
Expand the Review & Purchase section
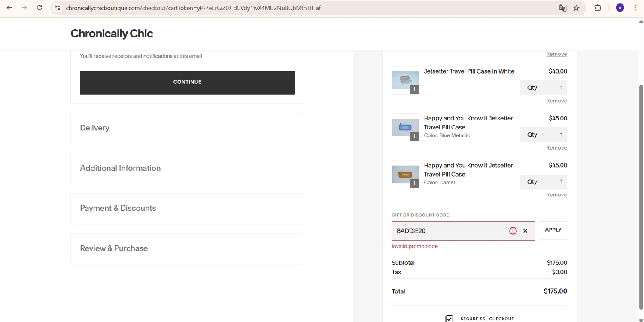click(x=187, y=249)
